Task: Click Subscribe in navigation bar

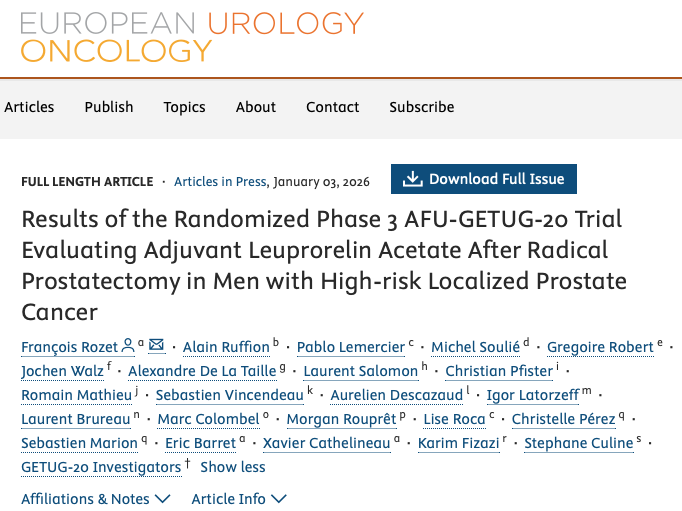Action: 422,107
